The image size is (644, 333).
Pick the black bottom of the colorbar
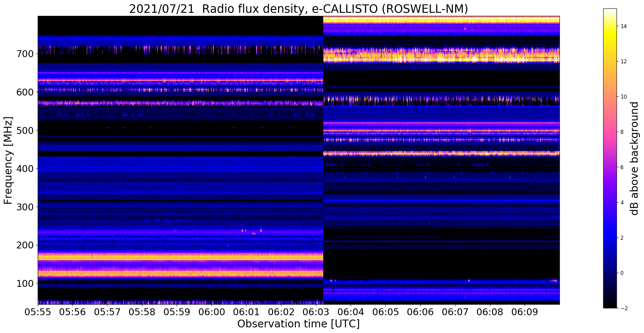click(610, 306)
